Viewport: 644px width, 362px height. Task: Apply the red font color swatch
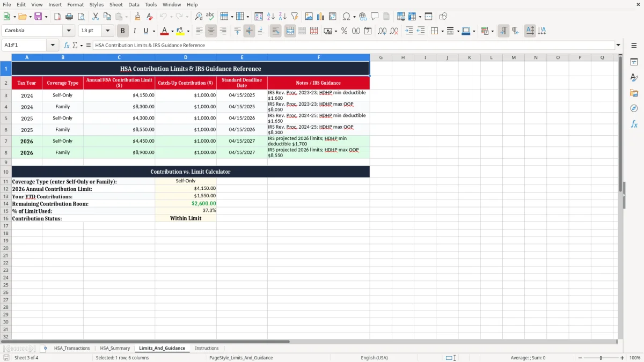[165, 31]
